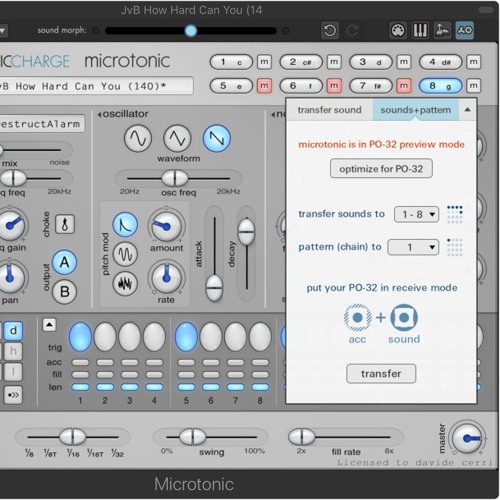
Task: Click the attack vertical slider handle
Action: point(214,288)
